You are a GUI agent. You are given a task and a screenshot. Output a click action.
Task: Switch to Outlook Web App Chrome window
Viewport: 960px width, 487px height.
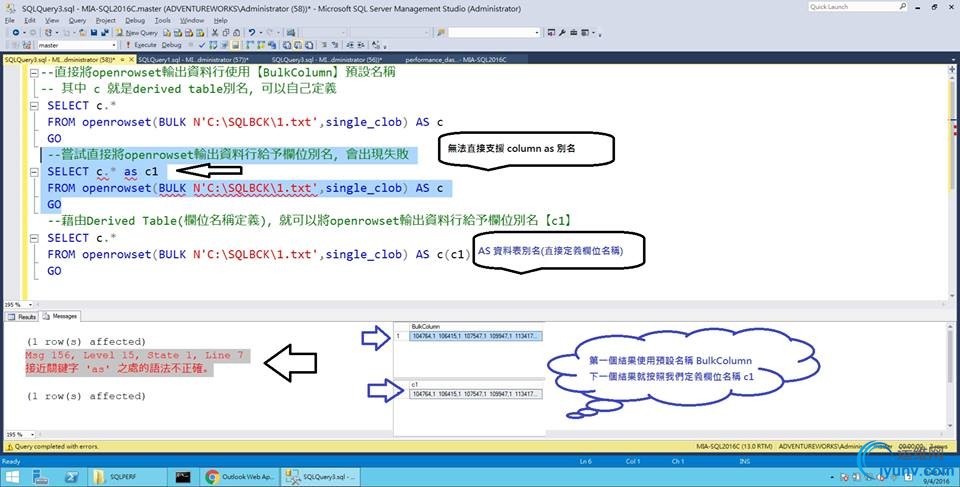[x=241, y=477]
